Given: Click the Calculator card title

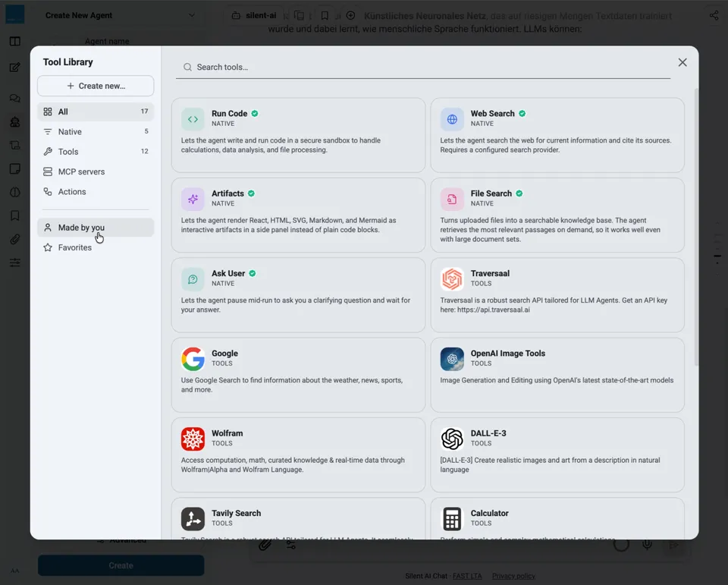Looking at the screenshot, I should [489, 513].
